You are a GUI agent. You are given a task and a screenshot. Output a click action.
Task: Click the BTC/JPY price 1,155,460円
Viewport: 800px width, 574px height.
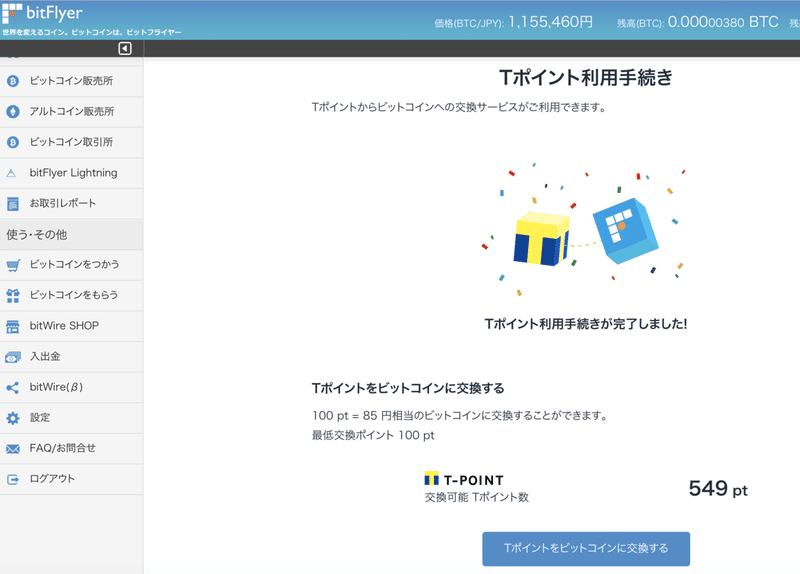551,22
